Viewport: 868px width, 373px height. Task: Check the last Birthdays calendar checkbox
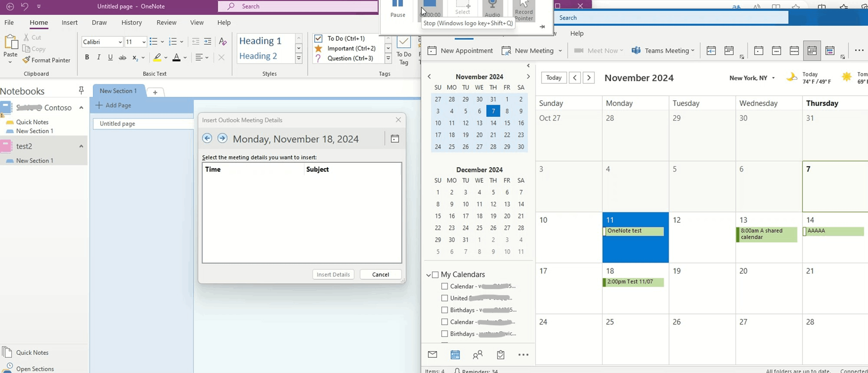tap(444, 334)
